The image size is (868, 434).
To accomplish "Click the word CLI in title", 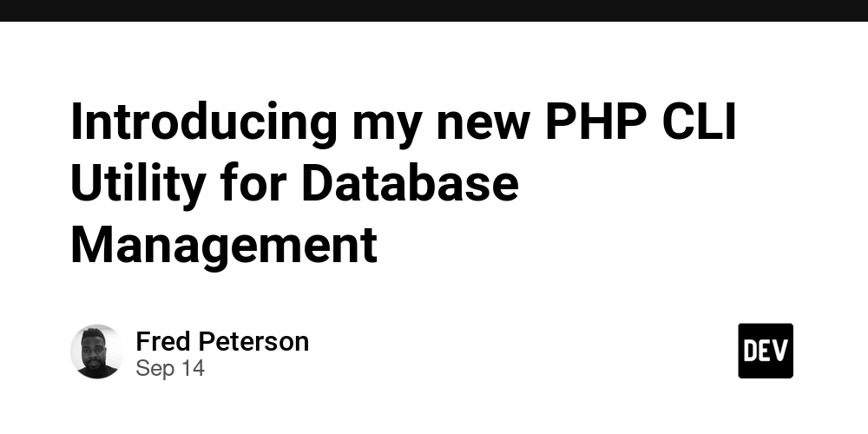I will (x=699, y=122).
